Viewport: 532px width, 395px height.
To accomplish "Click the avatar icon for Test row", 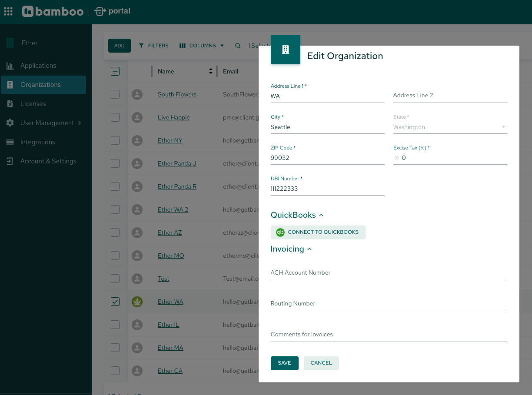I will point(137,279).
